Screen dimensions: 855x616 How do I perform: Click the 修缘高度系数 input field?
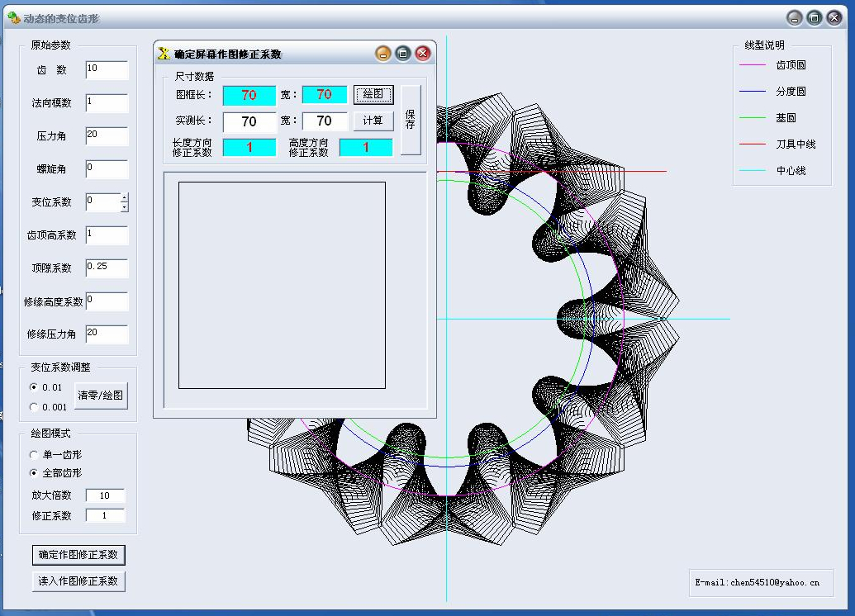(x=107, y=301)
